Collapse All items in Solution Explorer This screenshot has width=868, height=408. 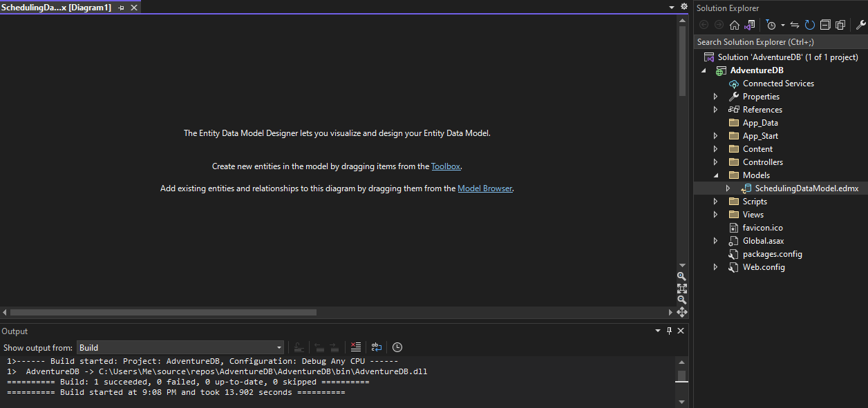coord(825,25)
